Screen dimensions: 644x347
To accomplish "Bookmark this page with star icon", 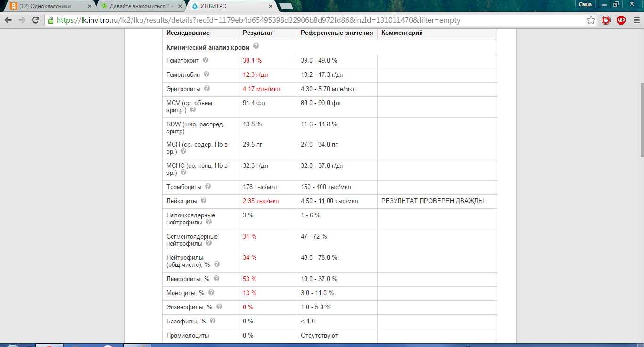I will click(x=591, y=20).
